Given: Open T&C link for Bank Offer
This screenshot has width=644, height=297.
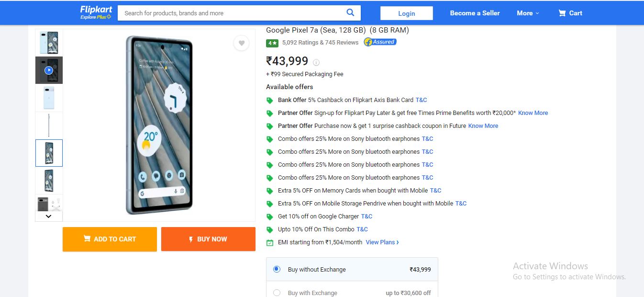Looking at the screenshot, I should [421, 100].
